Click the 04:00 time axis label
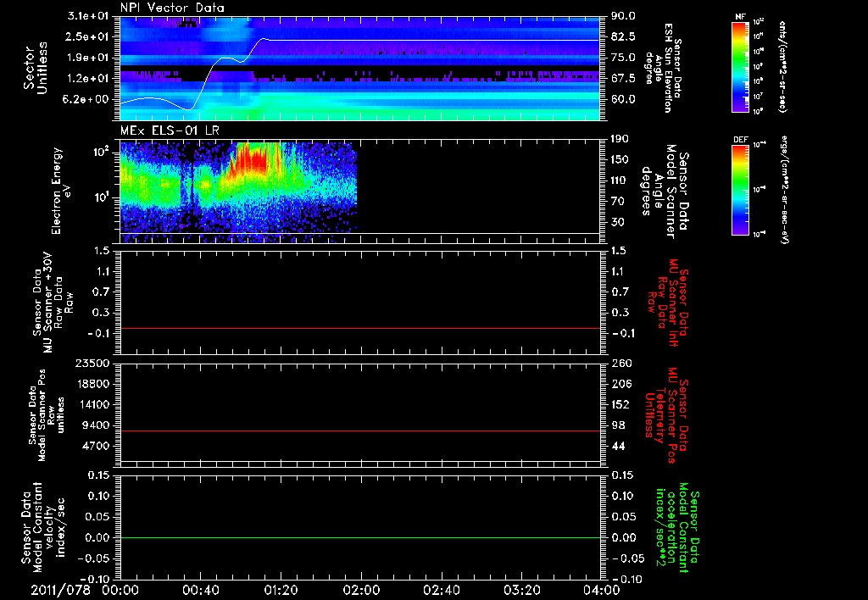 (x=602, y=590)
